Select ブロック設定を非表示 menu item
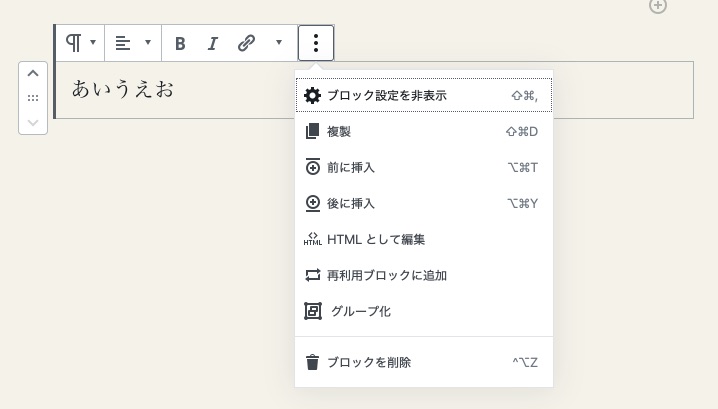This screenshot has width=718, height=409. (424, 95)
